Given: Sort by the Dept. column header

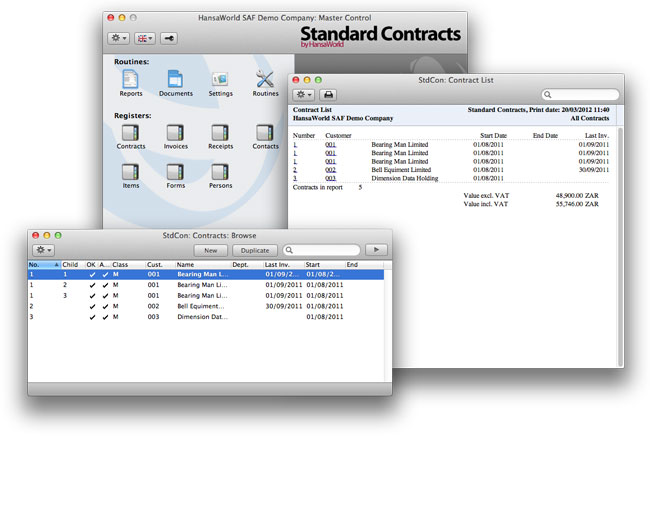Looking at the screenshot, I should (x=247, y=265).
